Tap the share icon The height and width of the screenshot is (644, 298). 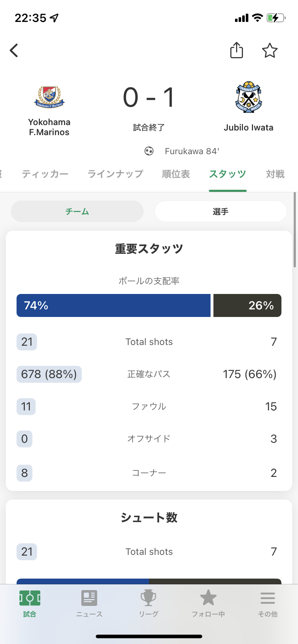click(x=236, y=50)
